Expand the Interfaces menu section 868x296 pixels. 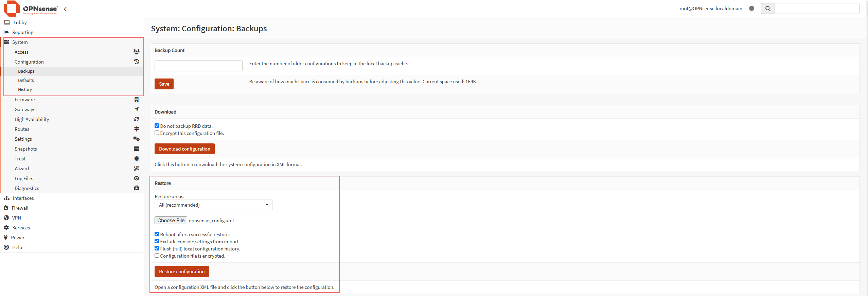(23, 198)
